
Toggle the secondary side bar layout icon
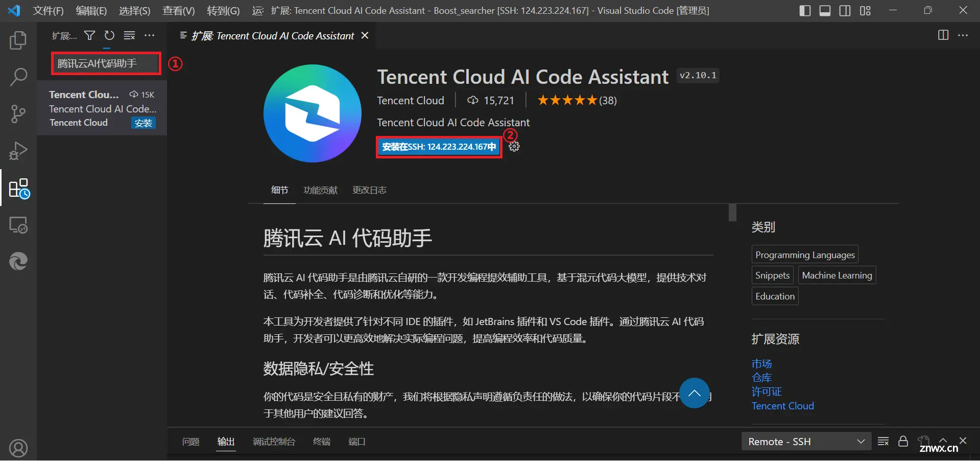coord(845,11)
